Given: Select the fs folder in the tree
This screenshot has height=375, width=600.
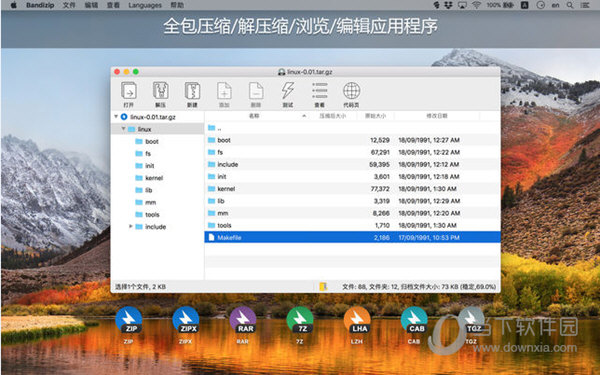Looking at the screenshot, I should pyautogui.click(x=148, y=153).
